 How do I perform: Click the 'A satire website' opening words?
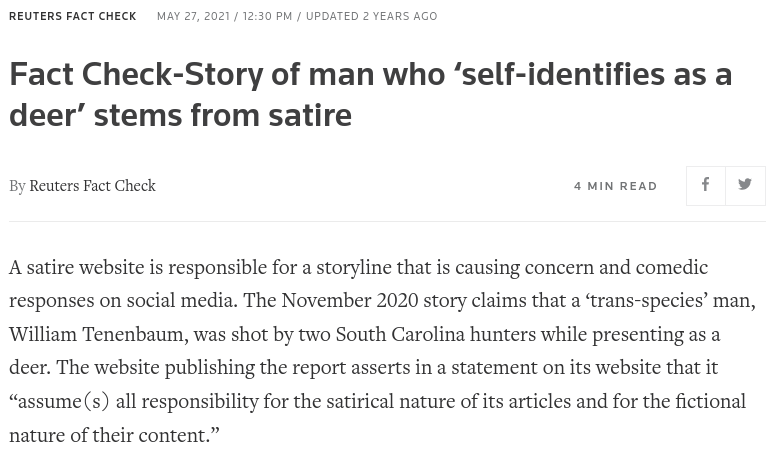76,268
